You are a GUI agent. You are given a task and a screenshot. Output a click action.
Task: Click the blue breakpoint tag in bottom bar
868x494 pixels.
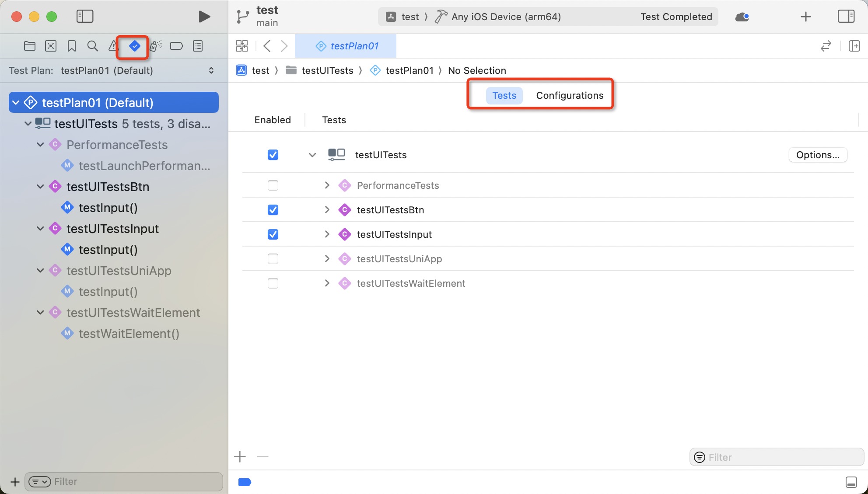tap(245, 482)
